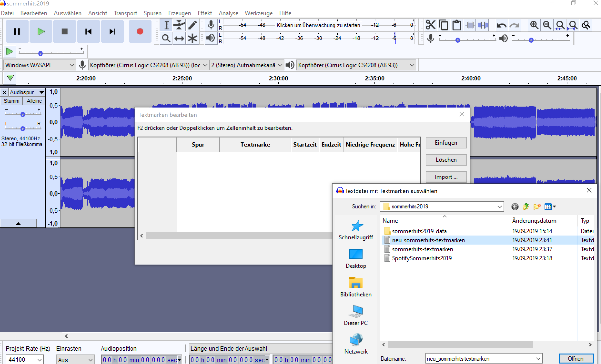
Task: Click the Play-at-speed green button
Action: click(x=10, y=52)
